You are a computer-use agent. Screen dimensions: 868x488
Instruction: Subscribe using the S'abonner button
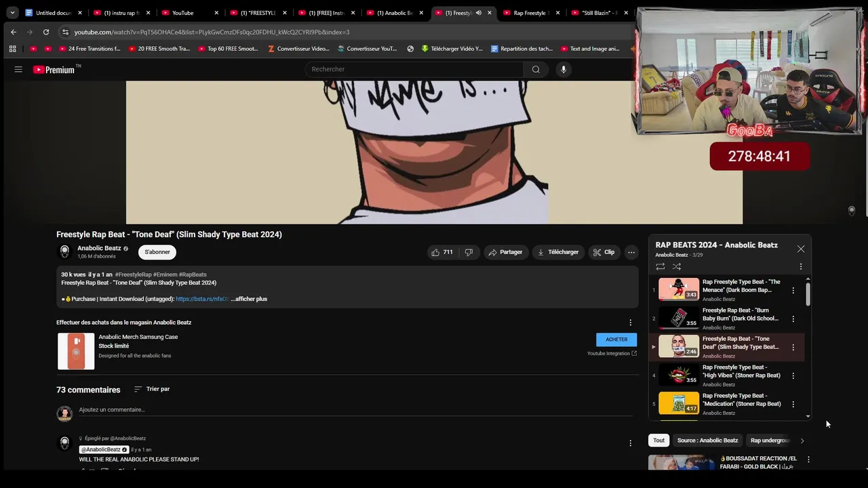pyautogui.click(x=157, y=252)
